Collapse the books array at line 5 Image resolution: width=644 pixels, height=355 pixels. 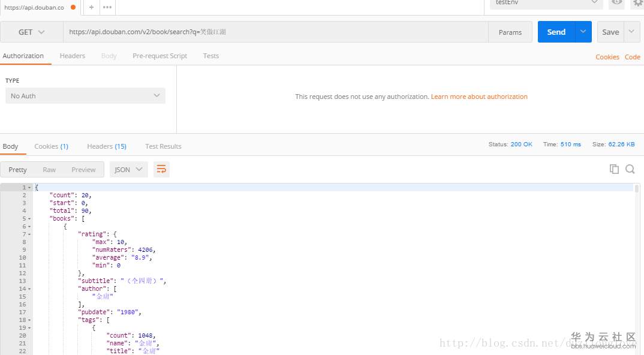point(29,219)
